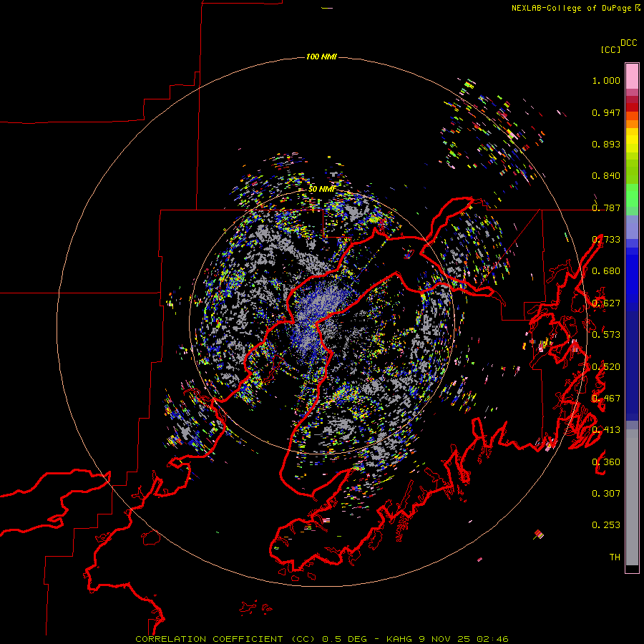The image size is (644, 644).
Task: Select the 0.573 scale value
Action: (606, 335)
